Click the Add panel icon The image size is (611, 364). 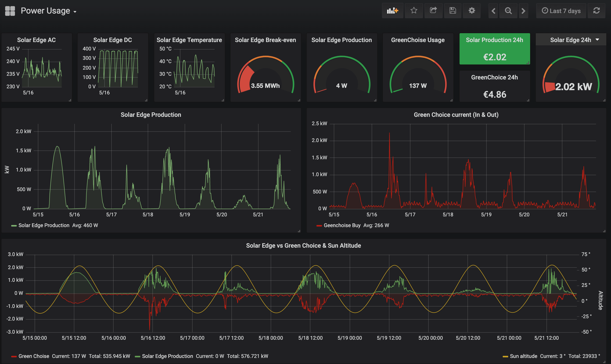392,11
